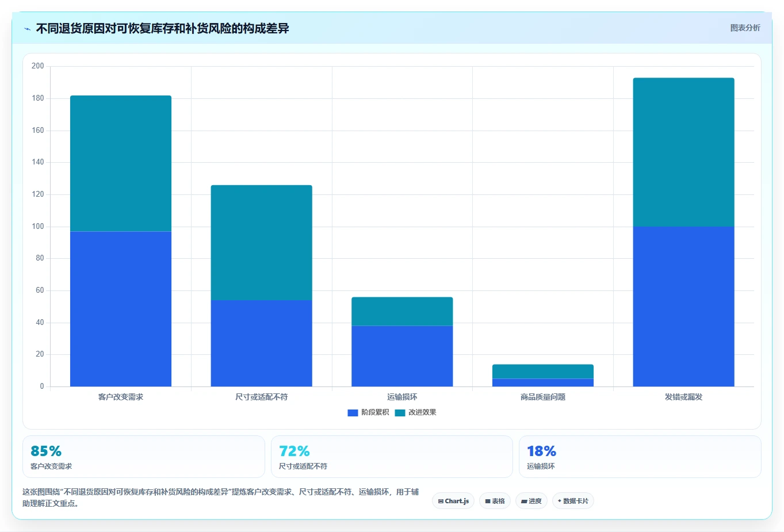This screenshot has height=532, width=784.
Task: Click the blue segment of 发错或漏发 bar
Action: [684, 307]
